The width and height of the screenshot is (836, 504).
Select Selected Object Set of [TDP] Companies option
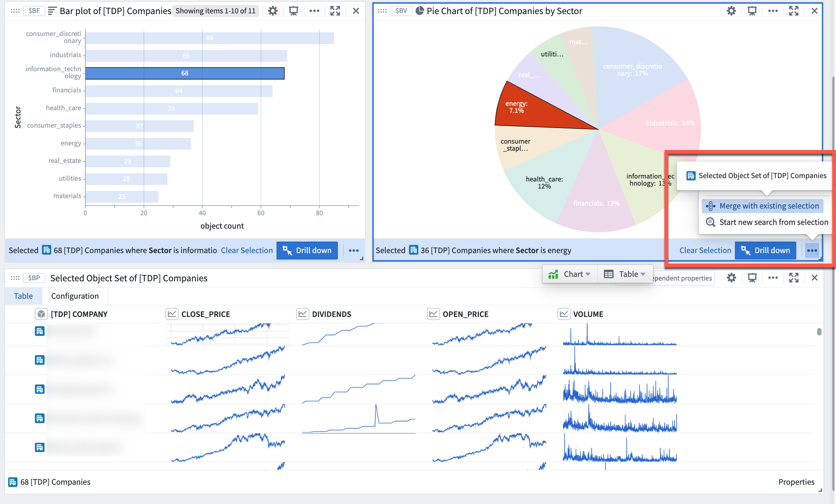757,176
